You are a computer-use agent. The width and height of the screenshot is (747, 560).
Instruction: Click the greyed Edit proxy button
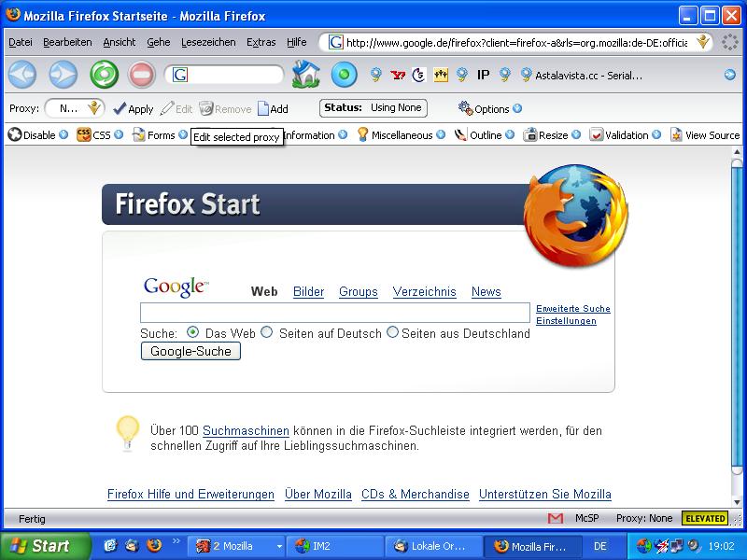coord(176,109)
